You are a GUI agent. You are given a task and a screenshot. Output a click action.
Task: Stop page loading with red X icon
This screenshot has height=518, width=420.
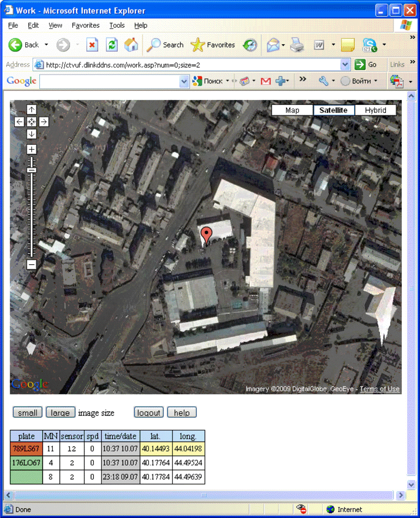tap(92, 45)
